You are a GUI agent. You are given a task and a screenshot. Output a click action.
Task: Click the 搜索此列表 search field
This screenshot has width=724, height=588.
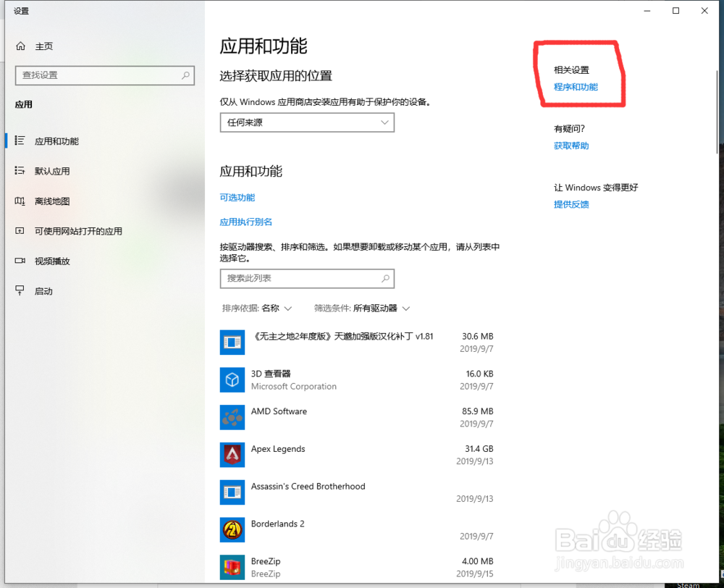point(307,279)
